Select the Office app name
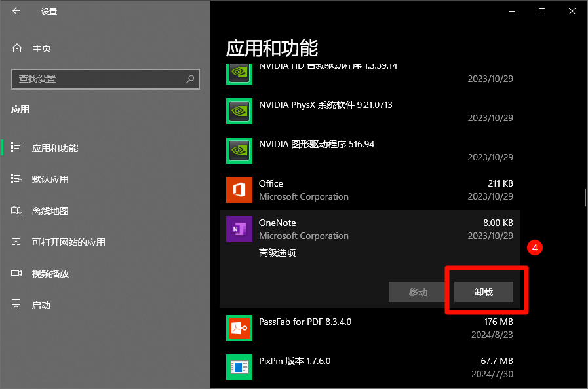The image size is (588, 389). point(271,183)
